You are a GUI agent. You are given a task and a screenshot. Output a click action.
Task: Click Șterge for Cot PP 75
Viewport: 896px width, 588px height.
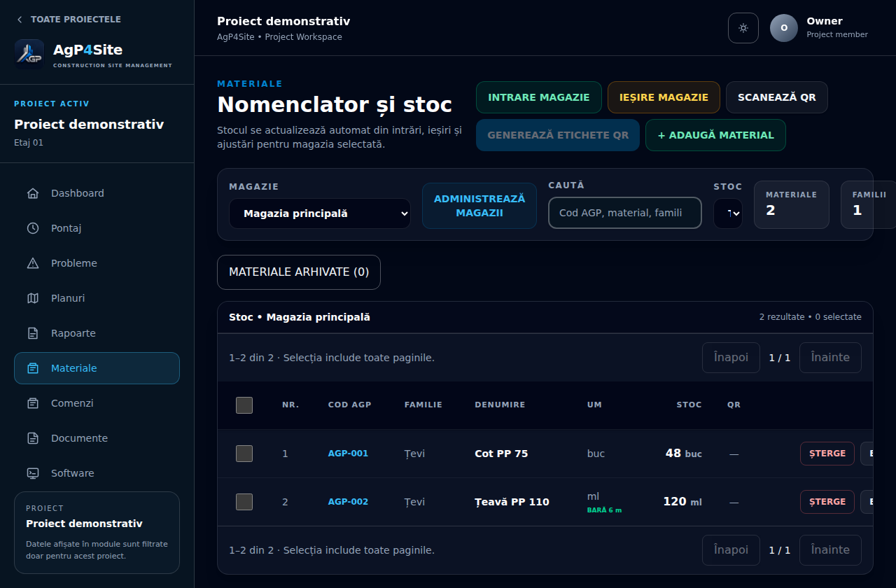point(827,454)
